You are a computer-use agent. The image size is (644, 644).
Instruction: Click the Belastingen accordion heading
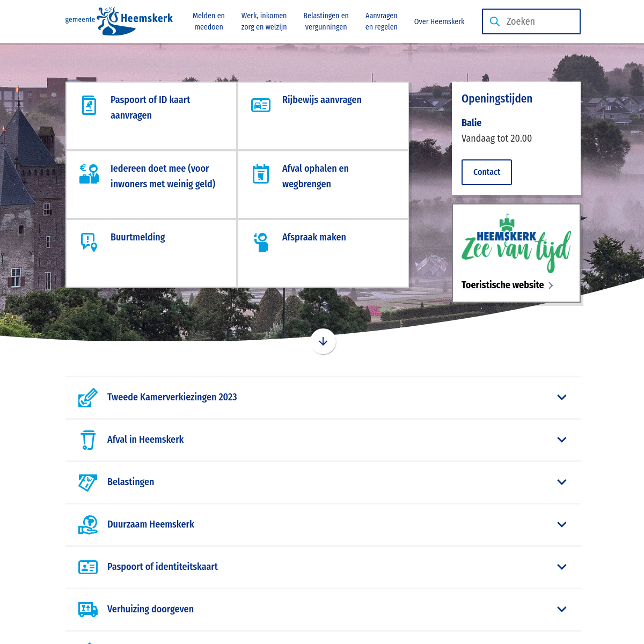[131, 482]
